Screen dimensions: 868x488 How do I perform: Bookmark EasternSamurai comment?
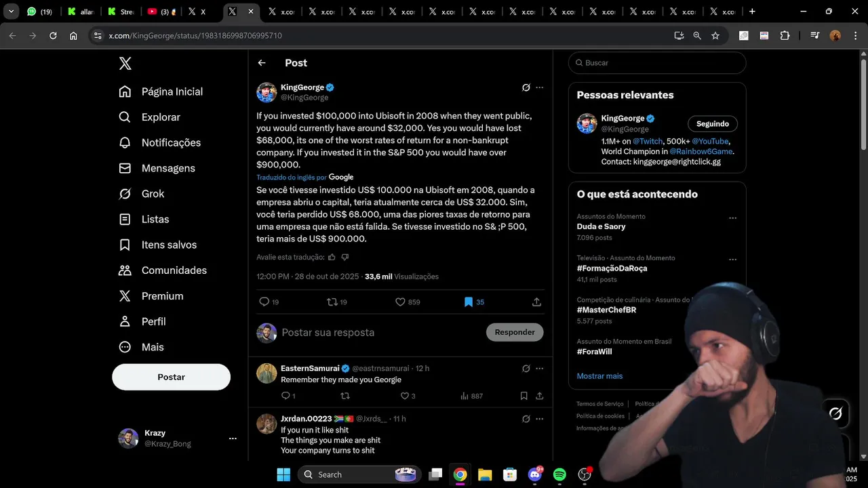524,396
